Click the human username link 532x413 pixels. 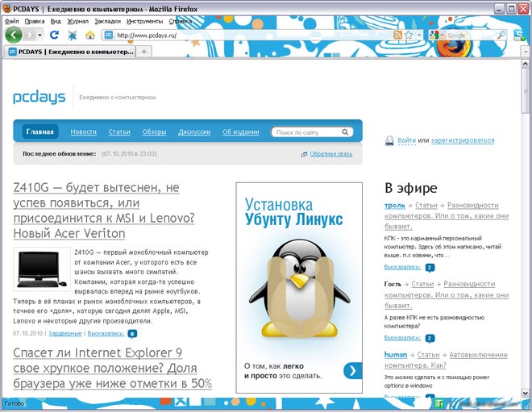click(396, 355)
